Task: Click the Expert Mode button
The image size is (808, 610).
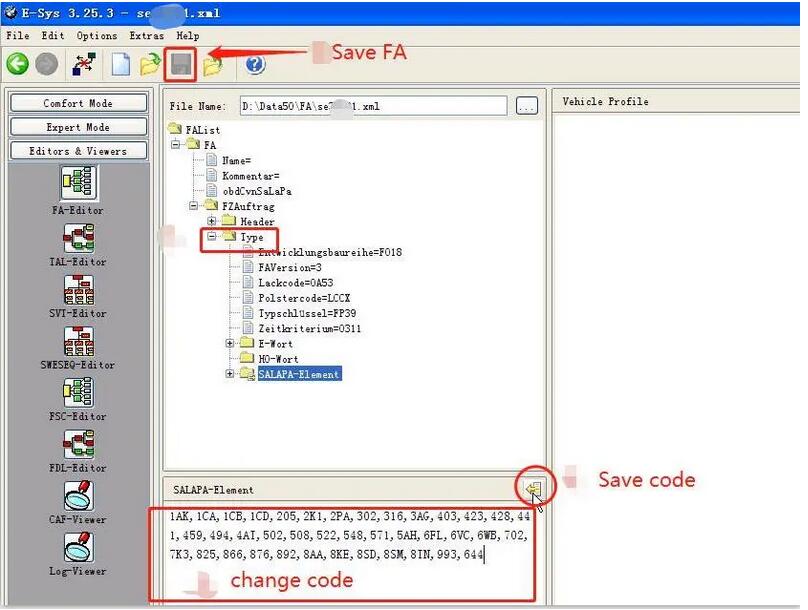Action: 78,127
